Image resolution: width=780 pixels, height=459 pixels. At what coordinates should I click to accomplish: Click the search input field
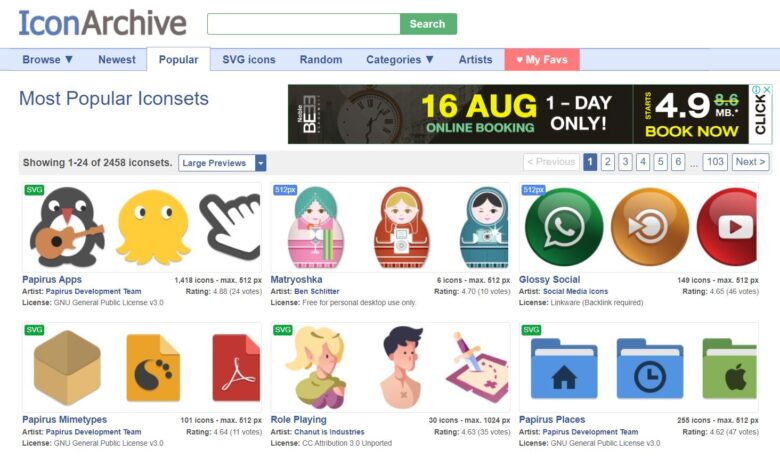point(303,24)
